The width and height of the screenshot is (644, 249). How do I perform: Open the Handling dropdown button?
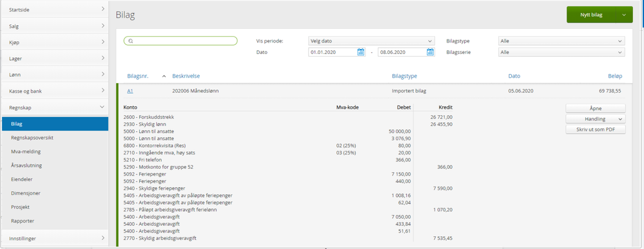[596, 119]
